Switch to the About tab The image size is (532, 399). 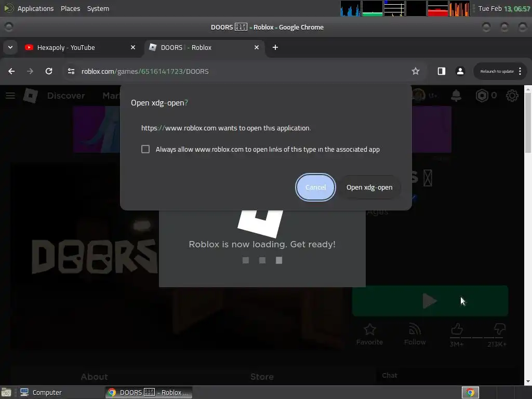[x=95, y=377]
